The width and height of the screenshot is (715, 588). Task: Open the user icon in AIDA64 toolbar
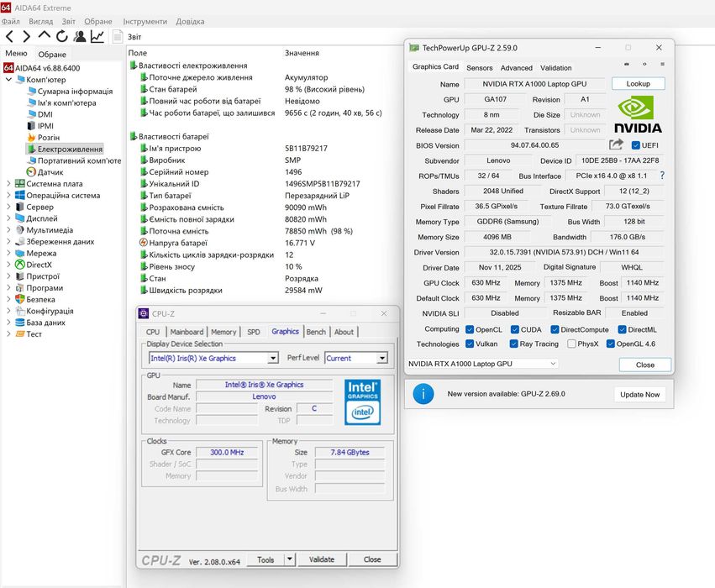pyautogui.click(x=79, y=36)
